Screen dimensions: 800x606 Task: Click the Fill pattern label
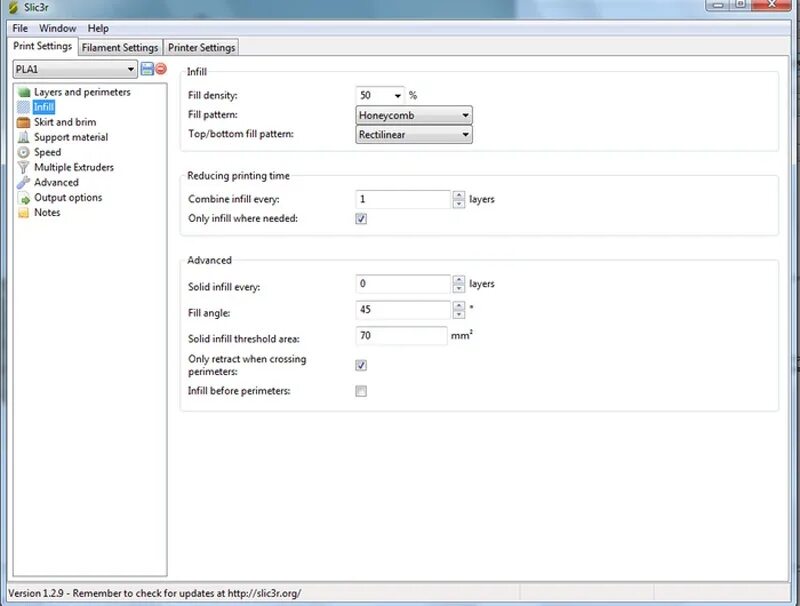213,115
